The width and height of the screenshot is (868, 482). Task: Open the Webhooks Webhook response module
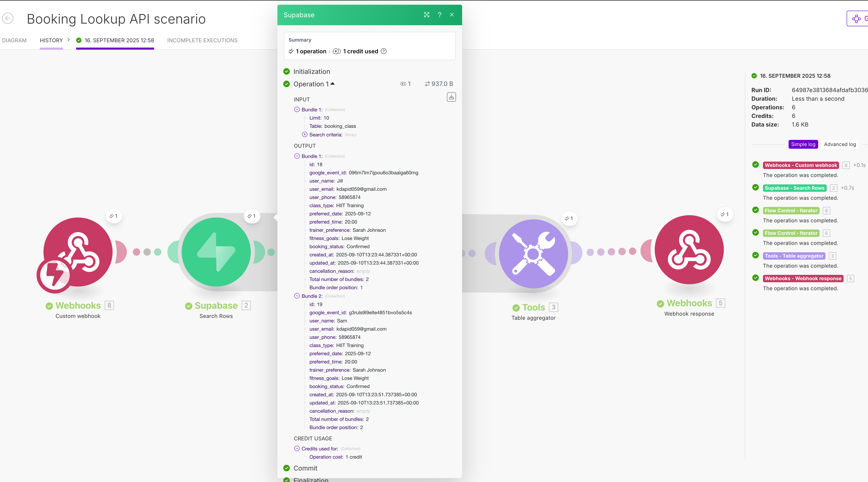click(x=689, y=250)
